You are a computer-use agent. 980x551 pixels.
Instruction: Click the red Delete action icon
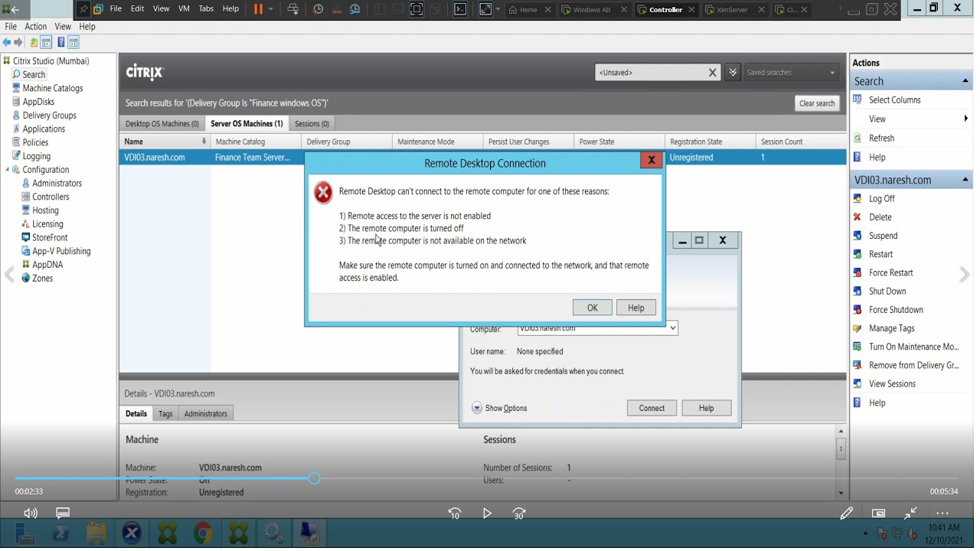tap(857, 217)
